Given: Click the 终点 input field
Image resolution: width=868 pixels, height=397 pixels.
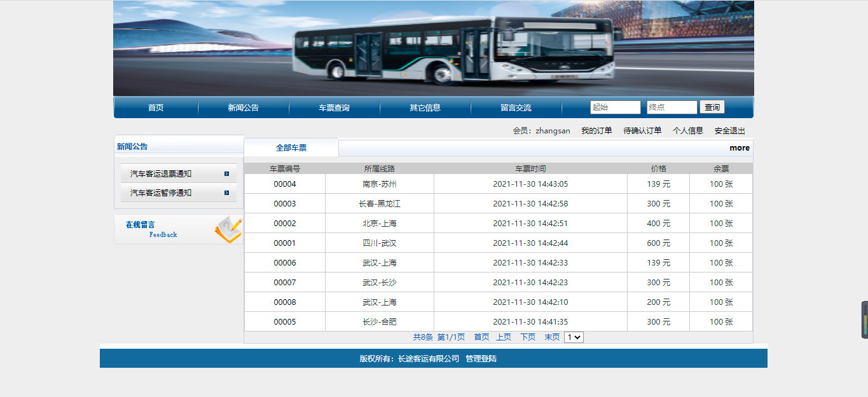Looking at the screenshot, I should pyautogui.click(x=672, y=107).
